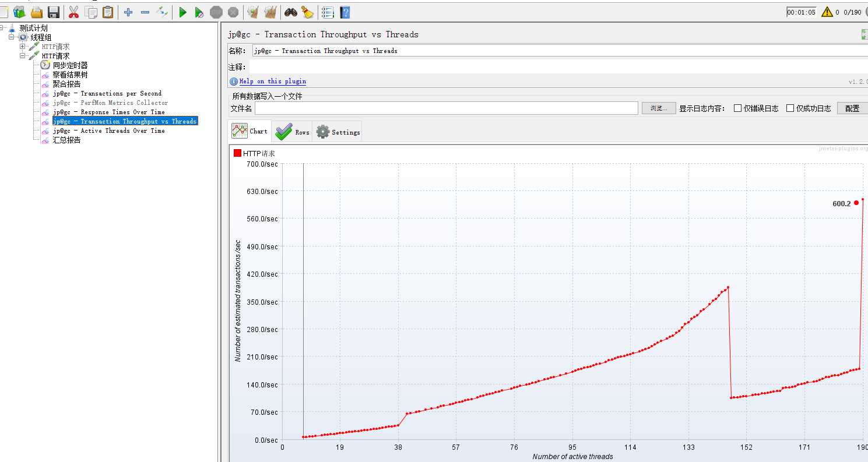Click the gray Stop test icon
The width and height of the screenshot is (868, 462).
tap(216, 12)
